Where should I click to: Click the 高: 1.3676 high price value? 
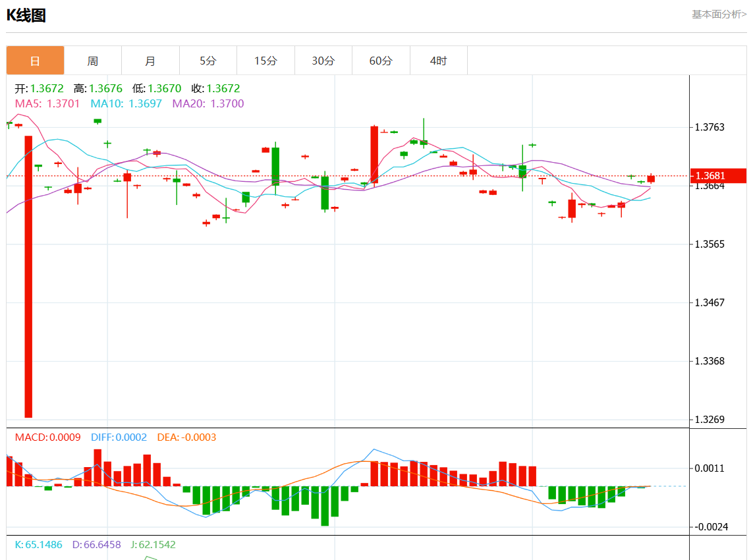(x=98, y=88)
